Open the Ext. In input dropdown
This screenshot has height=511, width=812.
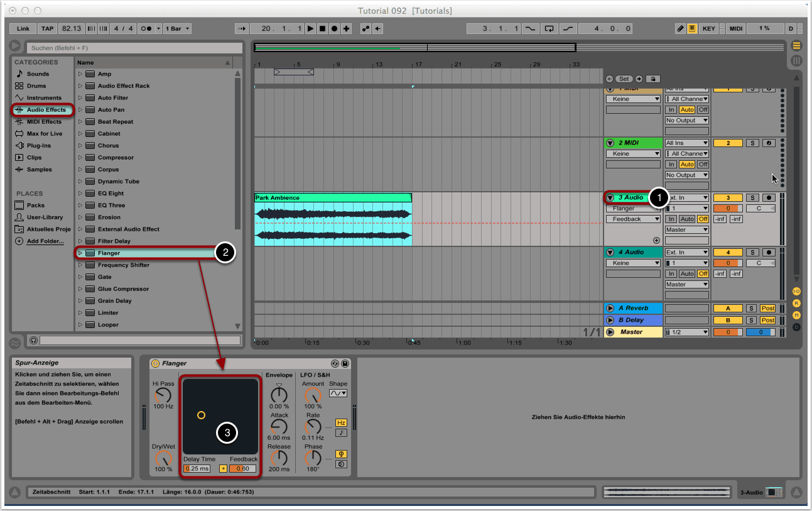coord(687,197)
